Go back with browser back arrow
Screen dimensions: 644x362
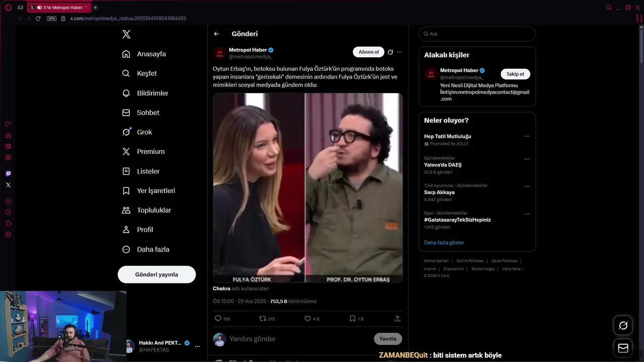click(20, 19)
